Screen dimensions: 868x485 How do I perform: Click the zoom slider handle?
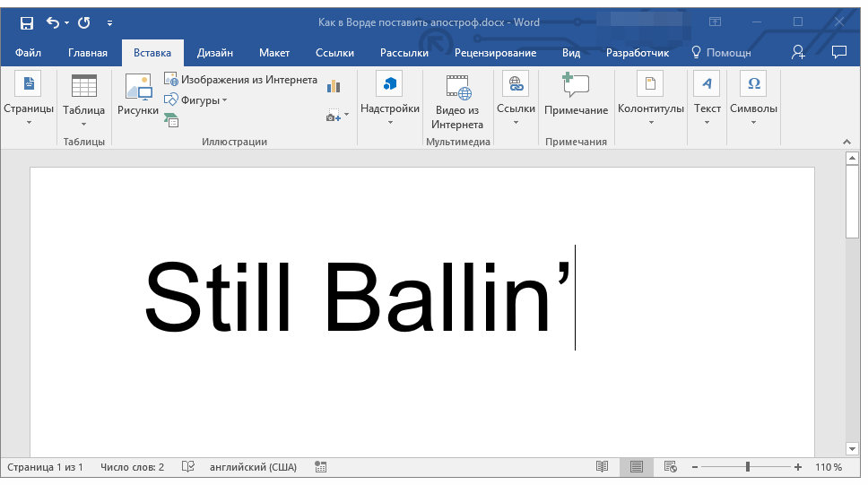[x=748, y=467]
